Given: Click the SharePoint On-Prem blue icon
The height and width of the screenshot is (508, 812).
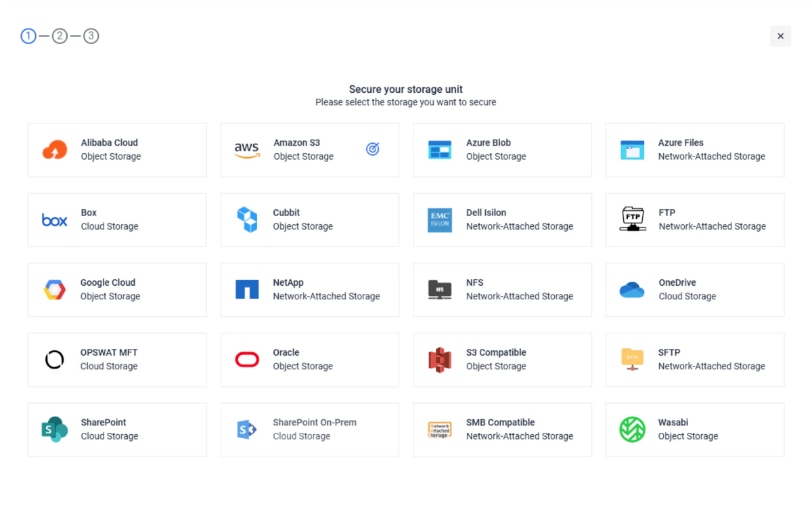Looking at the screenshot, I should [x=247, y=429].
